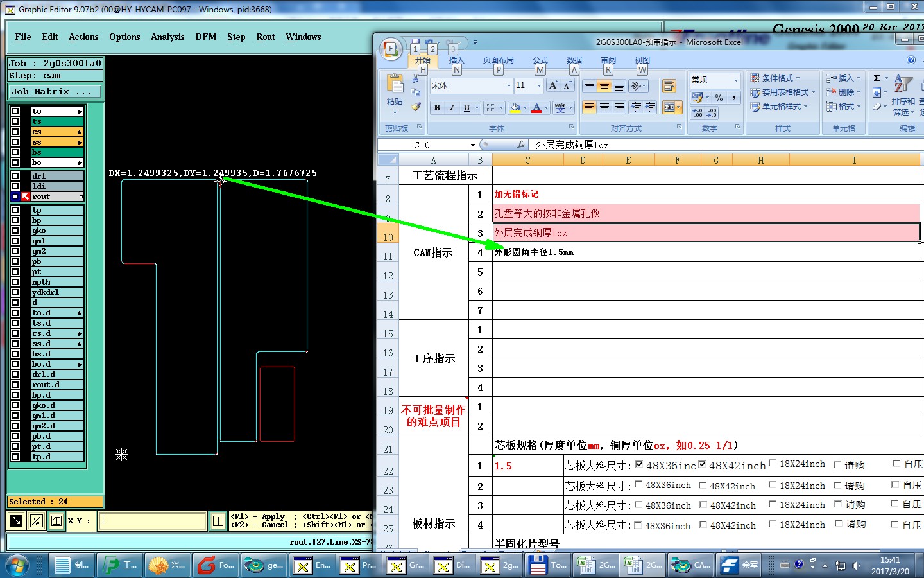The height and width of the screenshot is (578, 924).
Task: Click the grid snap icon beside X Y
Action: pyautogui.click(x=56, y=521)
